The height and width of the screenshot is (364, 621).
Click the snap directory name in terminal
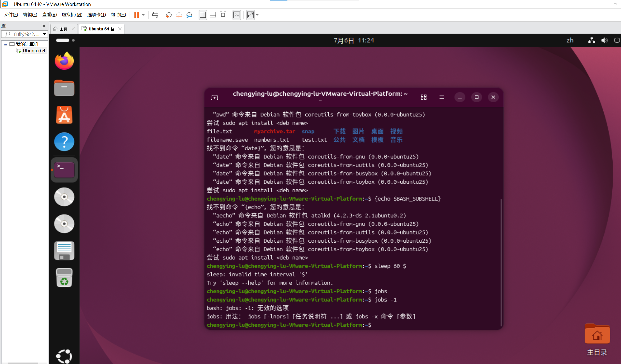tap(308, 131)
